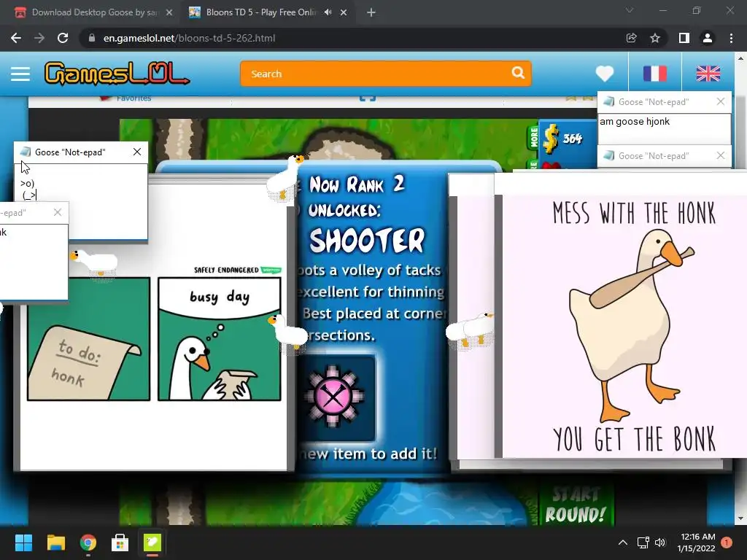Screen dimensions: 747x560
Task: Mute the Bloons TD 5 tab audio
Action: click(328, 12)
